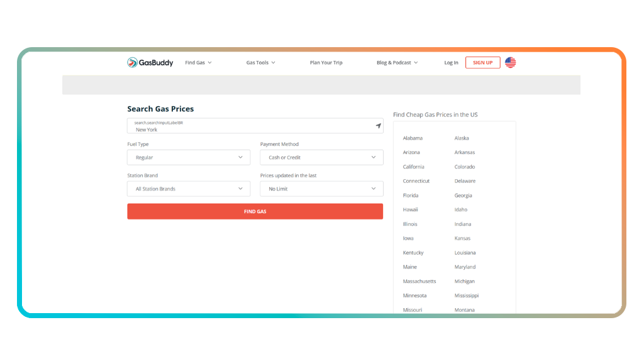The height and width of the screenshot is (337, 644).
Task: Select Connecticut state link
Action: point(416,181)
